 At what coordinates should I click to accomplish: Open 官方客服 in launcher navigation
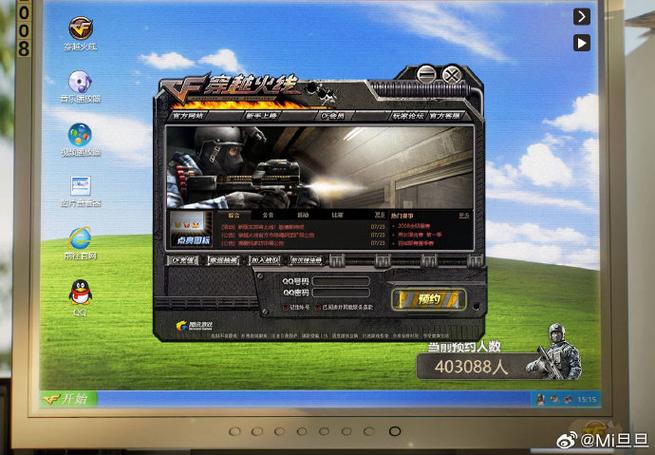pyautogui.click(x=445, y=115)
